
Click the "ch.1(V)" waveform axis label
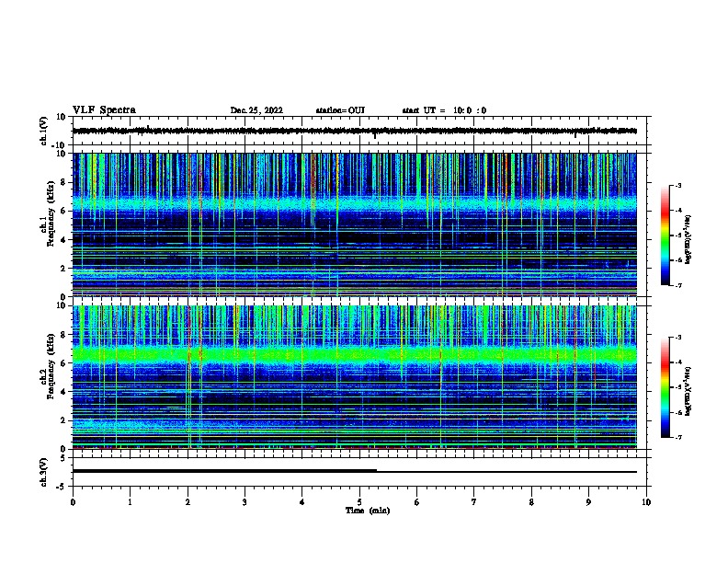click(x=44, y=131)
